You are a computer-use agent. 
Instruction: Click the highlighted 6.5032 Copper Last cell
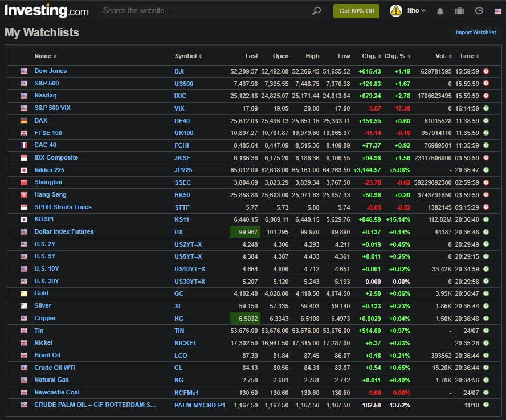tap(245, 319)
